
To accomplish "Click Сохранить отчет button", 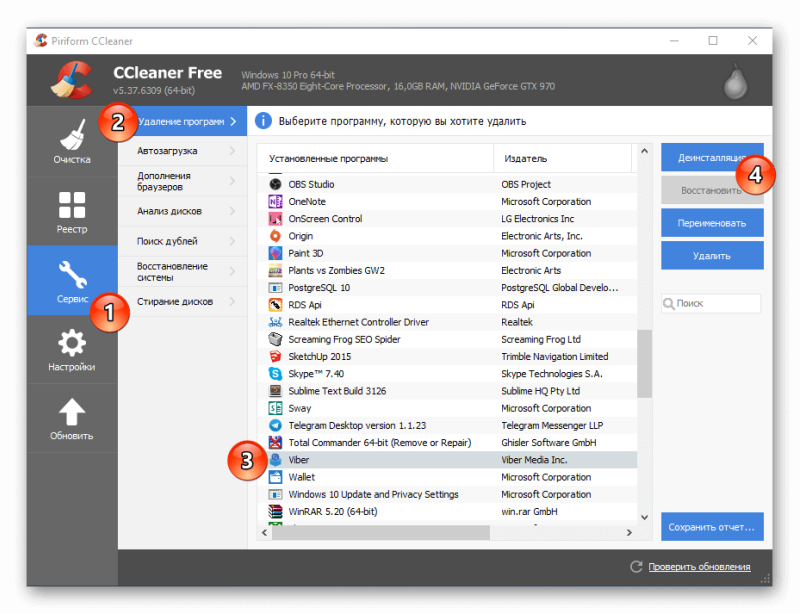I will [712, 527].
